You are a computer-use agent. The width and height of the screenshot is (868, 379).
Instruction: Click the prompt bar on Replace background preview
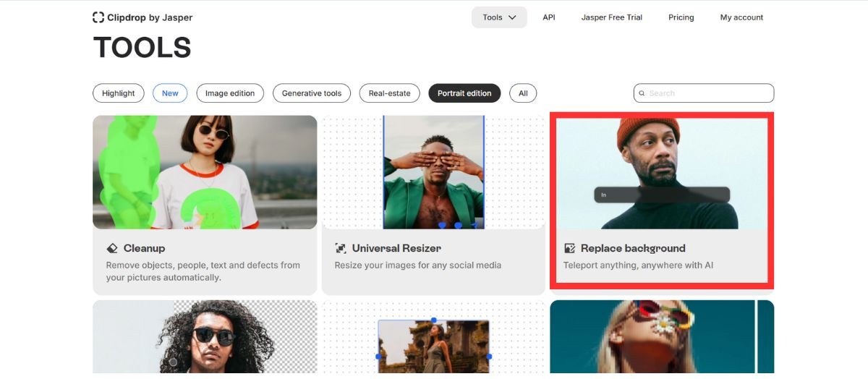[662, 195]
